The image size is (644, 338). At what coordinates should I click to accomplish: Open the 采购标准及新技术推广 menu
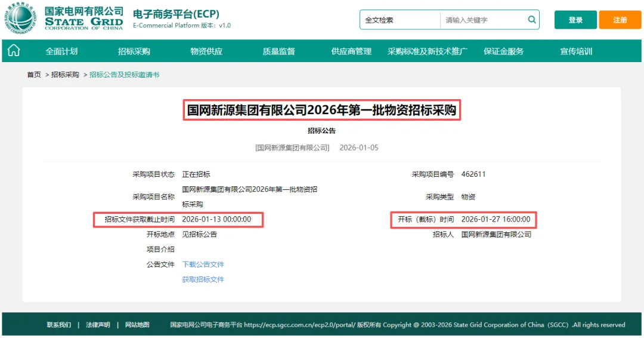[427, 51]
